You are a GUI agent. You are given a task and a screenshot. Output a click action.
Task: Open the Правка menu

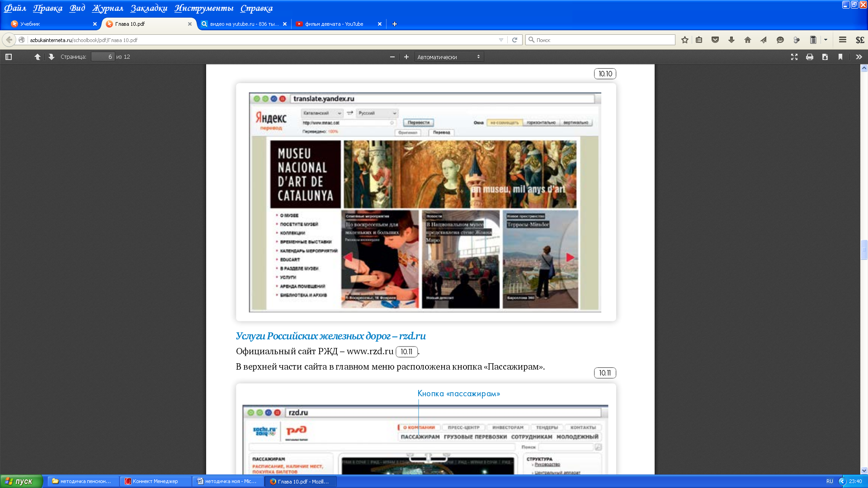point(47,8)
